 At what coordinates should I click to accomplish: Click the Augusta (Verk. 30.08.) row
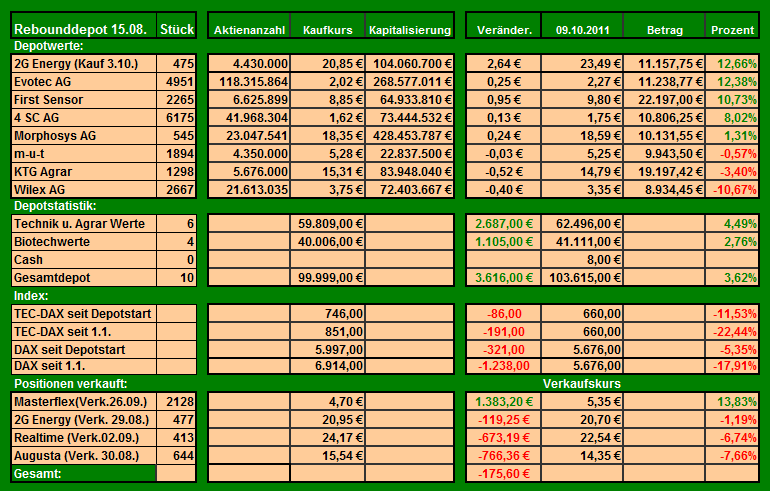point(84,456)
